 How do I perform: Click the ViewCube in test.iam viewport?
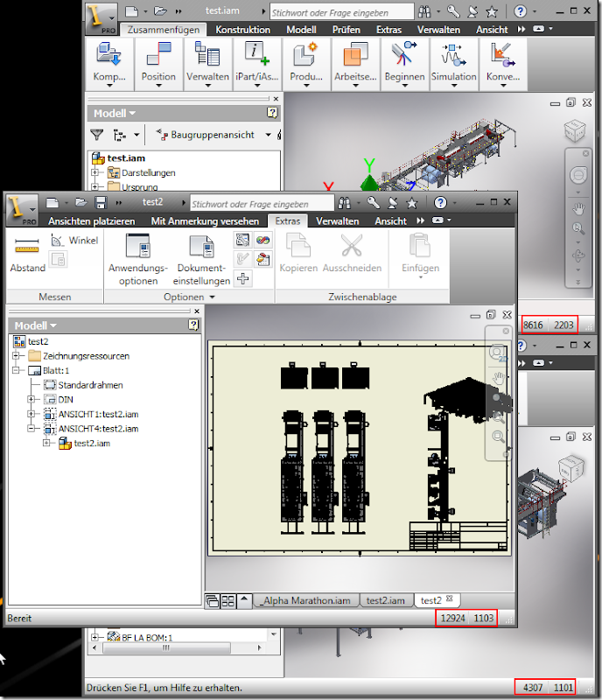click(575, 130)
